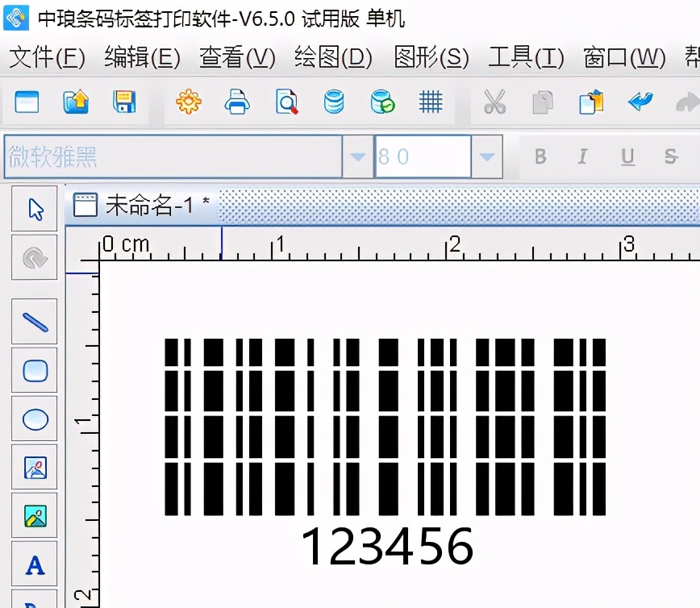The height and width of the screenshot is (608, 700).
Task: Click the database refresh icon with green check
Action: pos(382,102)
